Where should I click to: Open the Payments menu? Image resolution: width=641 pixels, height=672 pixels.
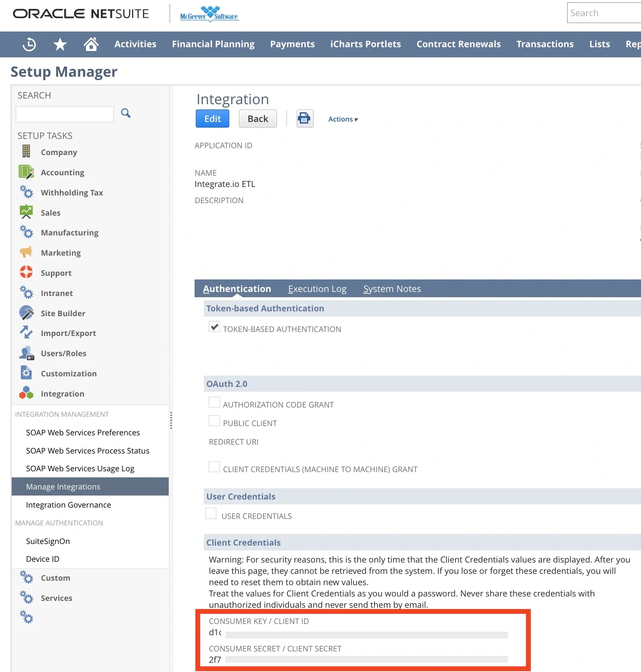[292, 44]
